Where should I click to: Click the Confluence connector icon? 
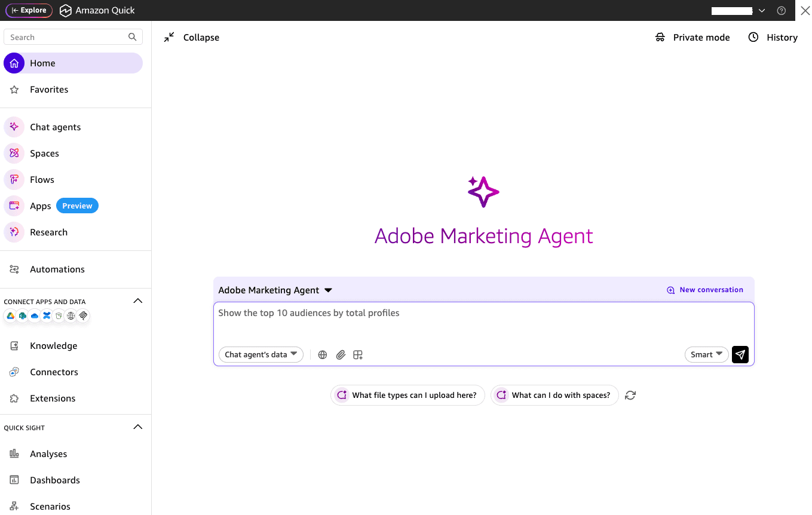click(x=47, y=316)
